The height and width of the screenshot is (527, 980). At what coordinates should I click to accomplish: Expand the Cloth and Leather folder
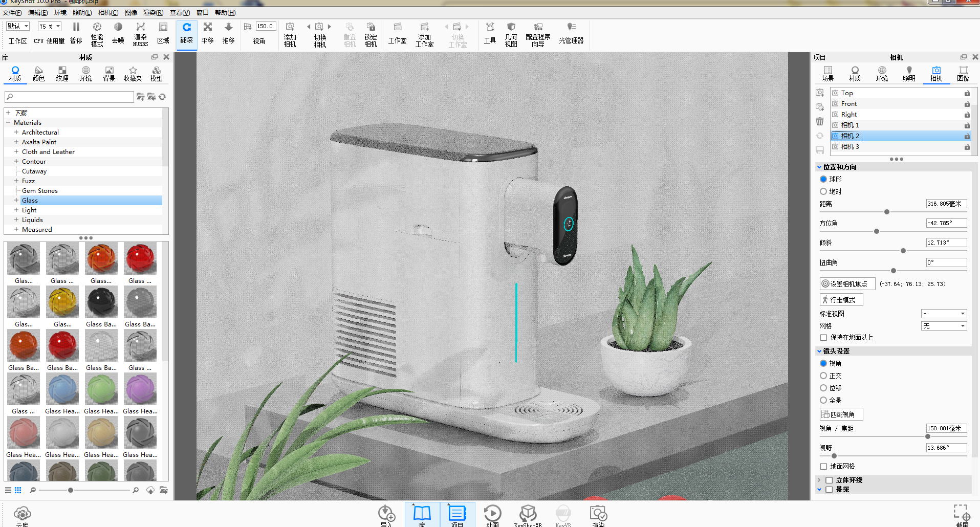pos(16,151)
